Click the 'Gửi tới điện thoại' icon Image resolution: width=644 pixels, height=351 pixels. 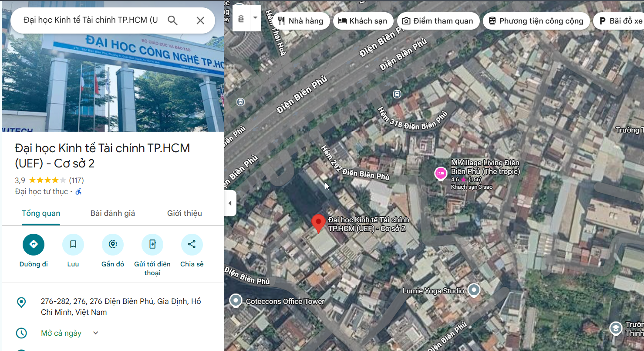click(x=152, y=245)
